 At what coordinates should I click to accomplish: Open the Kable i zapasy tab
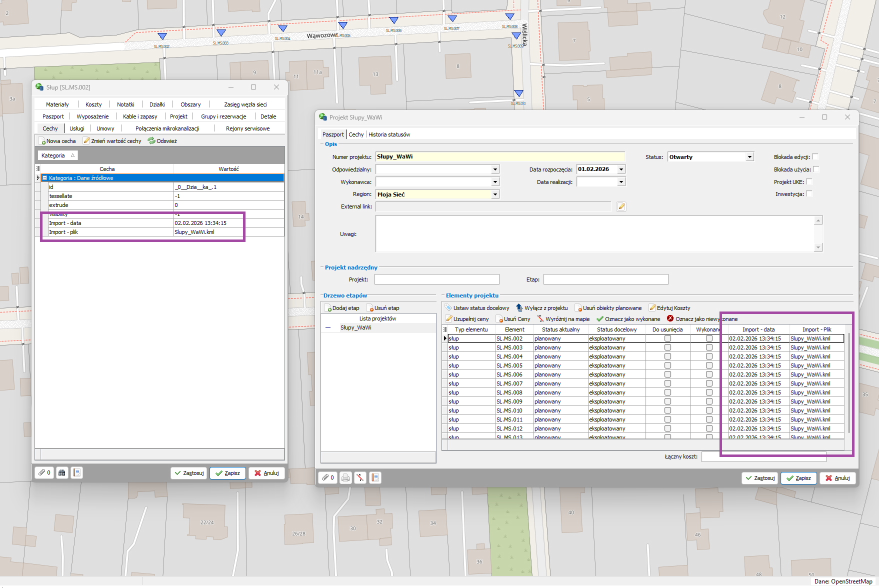[x=140, y=116]
